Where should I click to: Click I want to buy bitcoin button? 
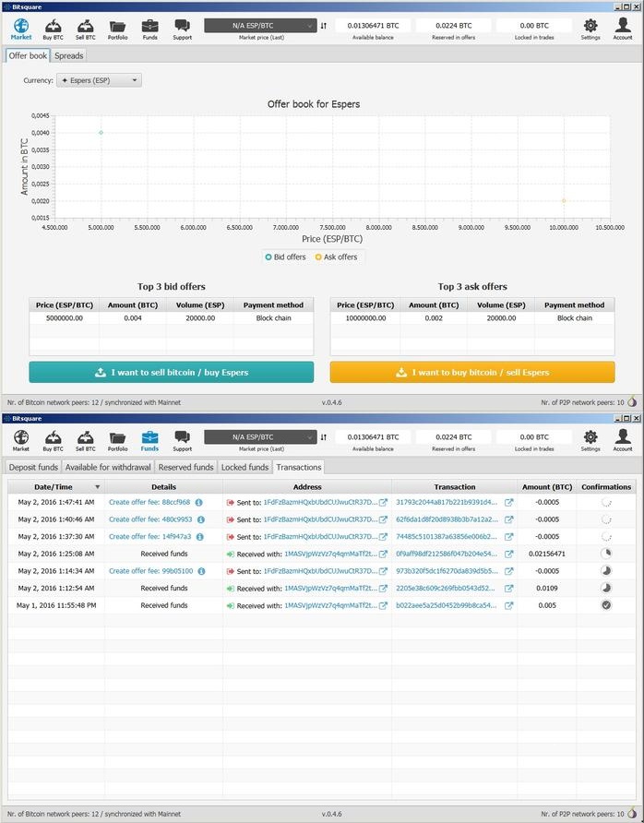(472, 372)
